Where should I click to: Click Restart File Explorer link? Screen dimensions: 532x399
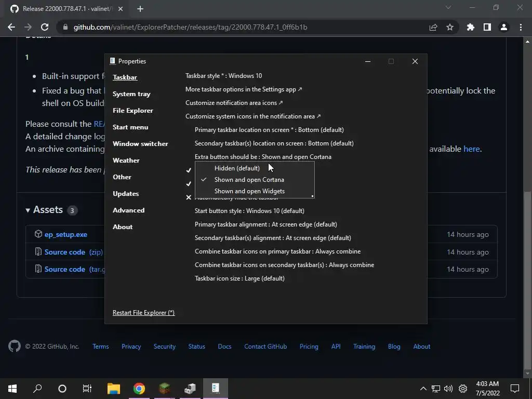143,312
